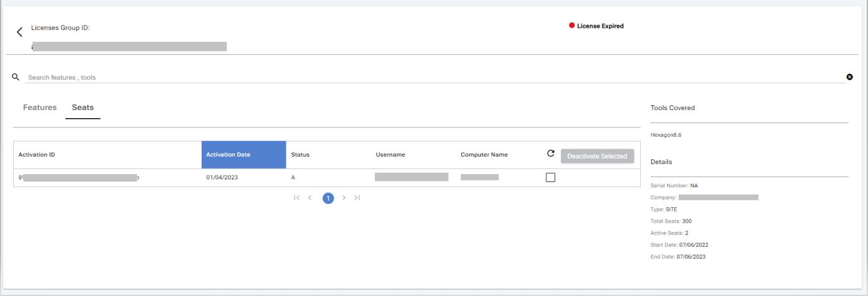The height and width of the screenshot is (296, 868).
Task: Click the magnifier search icon
Action: (16, 77)
